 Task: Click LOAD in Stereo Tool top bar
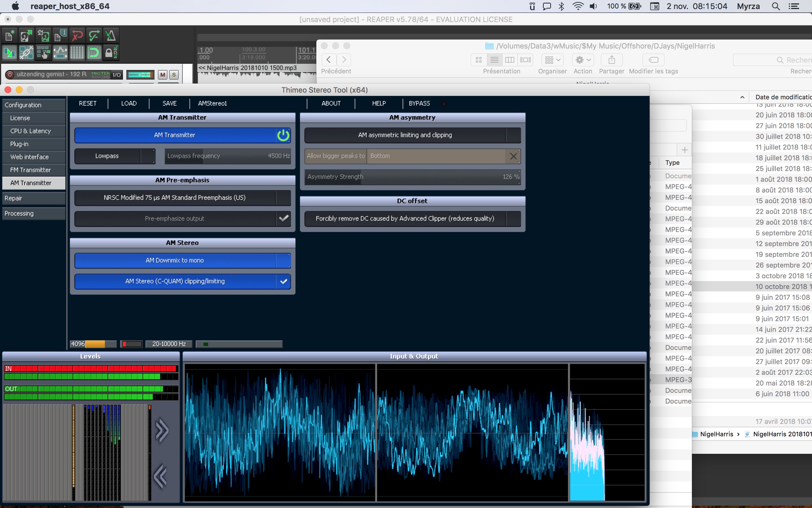click(129, 104)
